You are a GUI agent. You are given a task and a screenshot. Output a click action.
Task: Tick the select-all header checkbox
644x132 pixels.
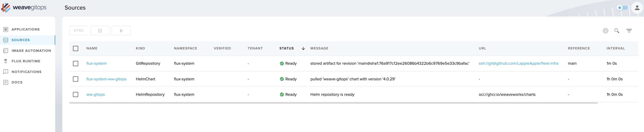75,48
